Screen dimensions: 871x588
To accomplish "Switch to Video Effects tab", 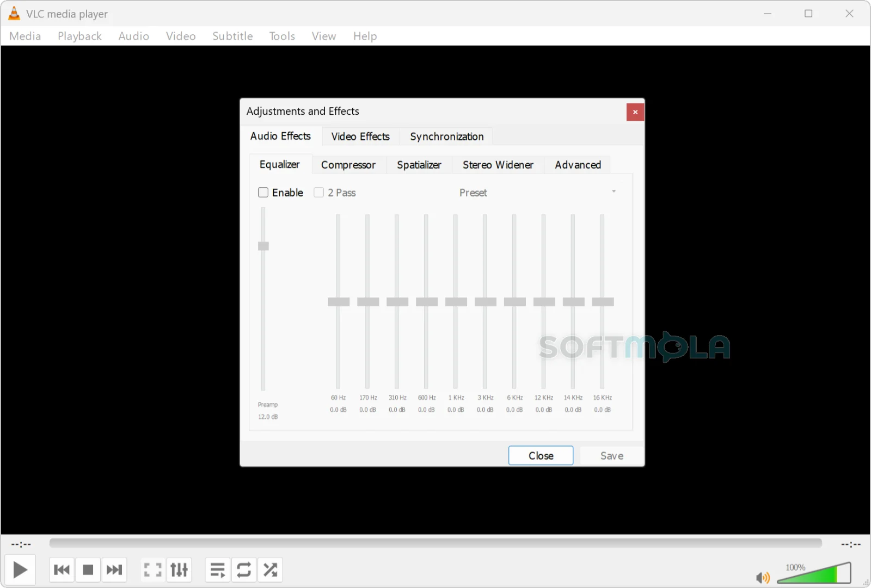I will [360, 137].
